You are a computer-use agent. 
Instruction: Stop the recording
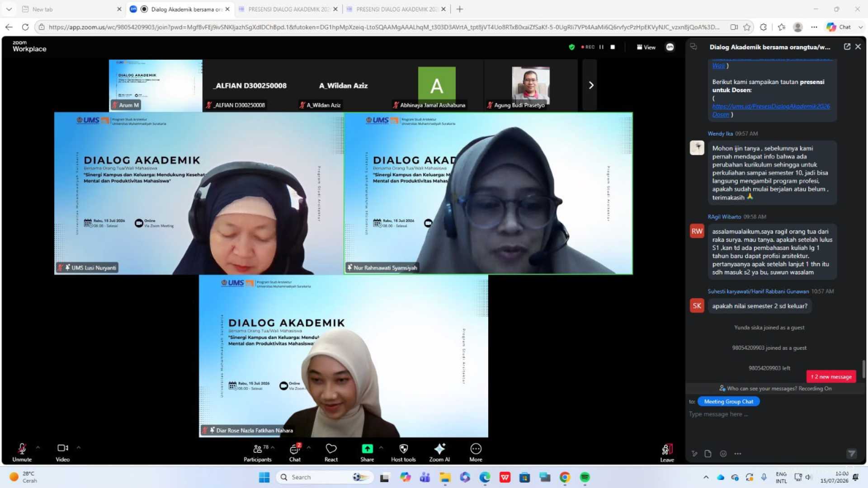tap(613, 47)
